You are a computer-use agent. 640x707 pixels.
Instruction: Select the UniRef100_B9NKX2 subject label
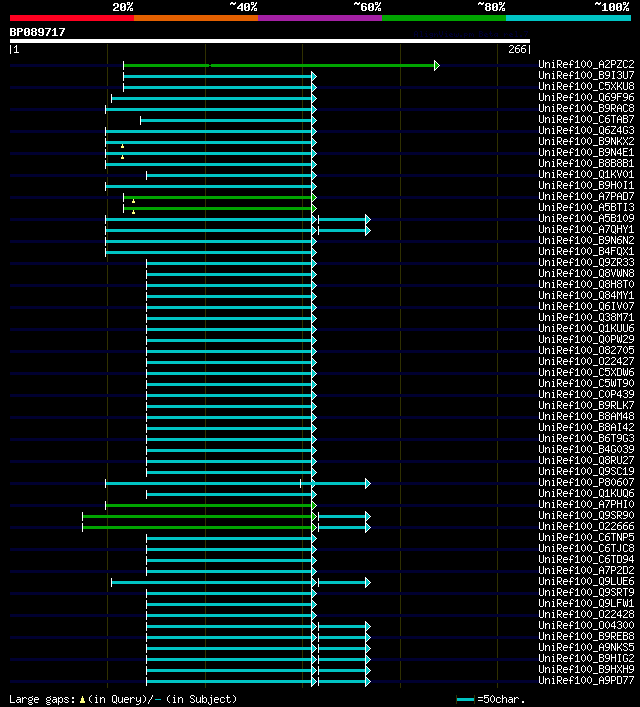586,141
